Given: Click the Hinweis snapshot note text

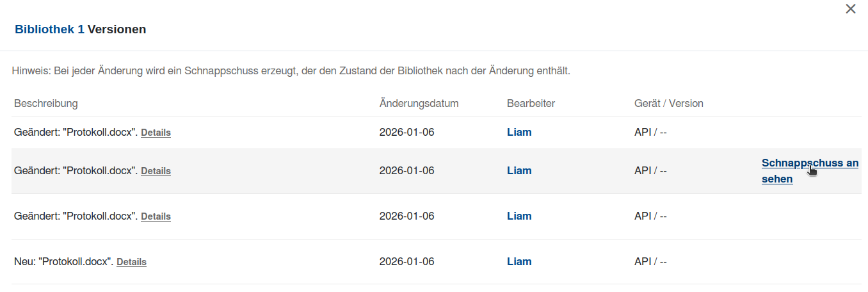Looking at the screenshot, I should 291,70.
